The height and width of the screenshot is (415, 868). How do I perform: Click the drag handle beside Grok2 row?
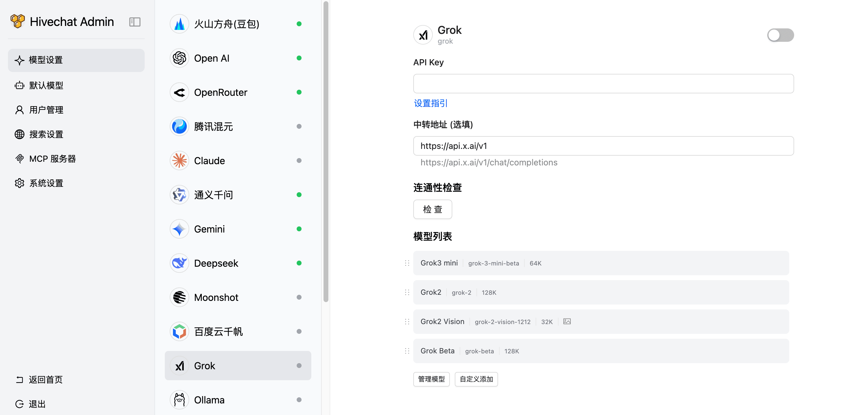point(407,292)
